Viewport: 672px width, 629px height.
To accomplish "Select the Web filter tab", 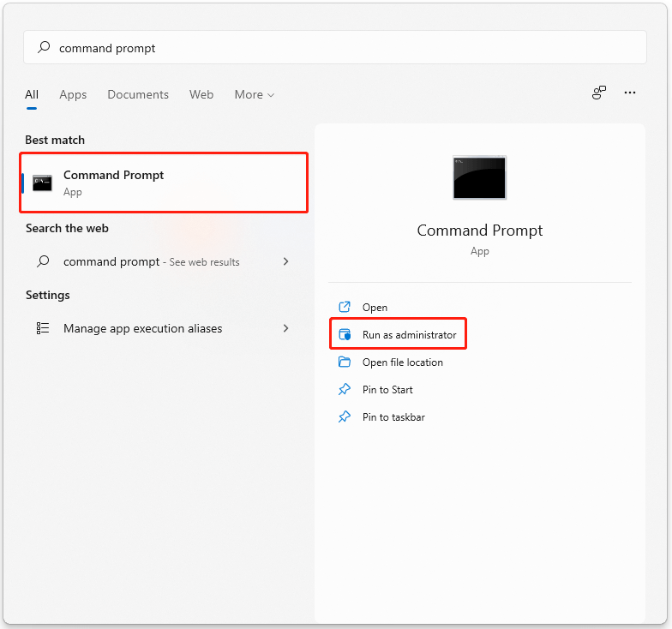I will tap(201, 94).
